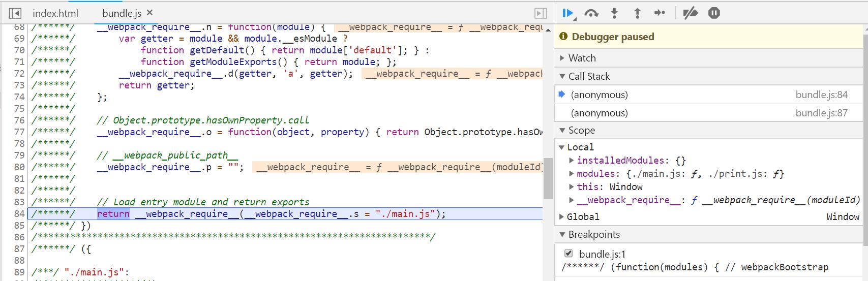Expand the modules variable
The image size is (868, 281).
[572, 173]
